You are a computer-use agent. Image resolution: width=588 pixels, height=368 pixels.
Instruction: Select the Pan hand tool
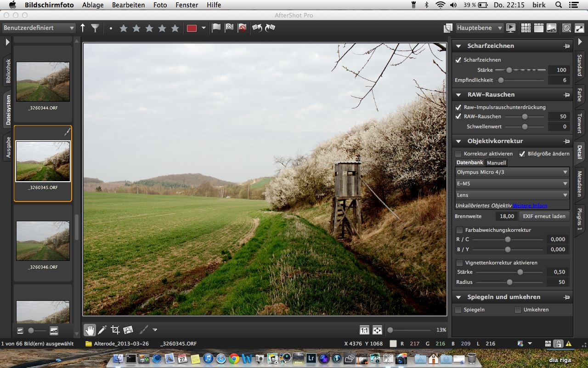[89, 330]
